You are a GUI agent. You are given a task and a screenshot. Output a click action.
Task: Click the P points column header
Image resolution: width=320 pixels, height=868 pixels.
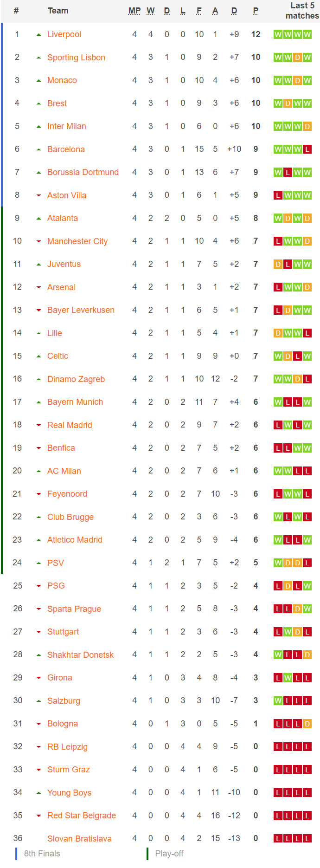pyautogui.click(x=256, y=11)
